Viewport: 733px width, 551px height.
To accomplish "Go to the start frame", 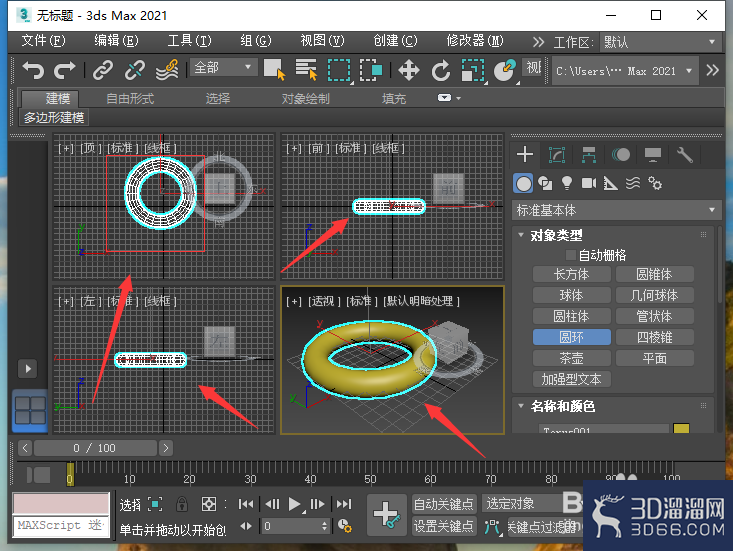I will tap(246, 504).
